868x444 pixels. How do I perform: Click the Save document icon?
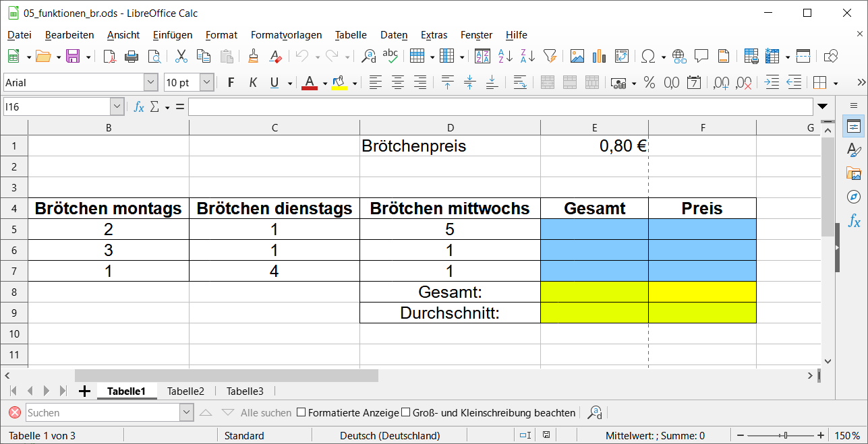coord(73,57)
